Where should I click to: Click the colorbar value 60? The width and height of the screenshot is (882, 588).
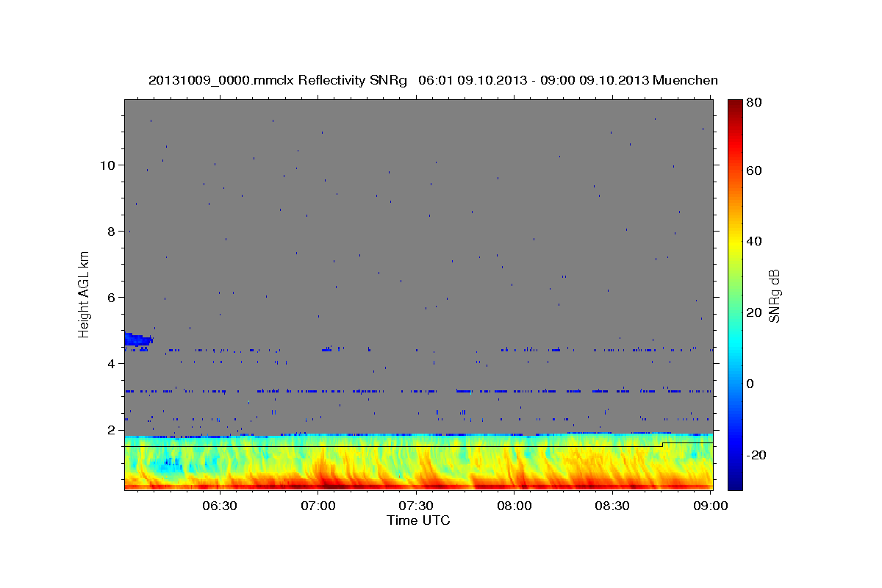click(x=755, y=170)
